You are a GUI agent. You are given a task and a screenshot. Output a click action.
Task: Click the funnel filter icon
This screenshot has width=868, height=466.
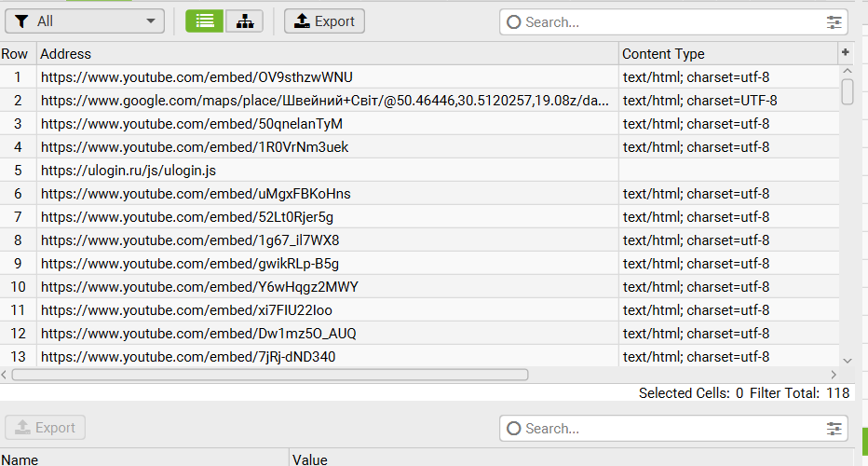pos(21,21)
